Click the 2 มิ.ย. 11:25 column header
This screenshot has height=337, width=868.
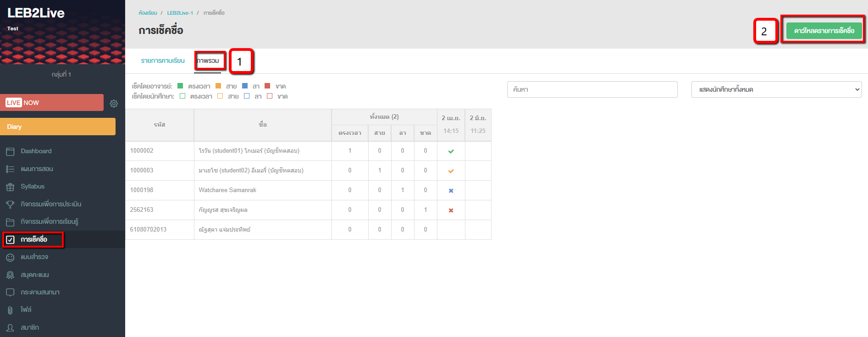coord(478,125)
